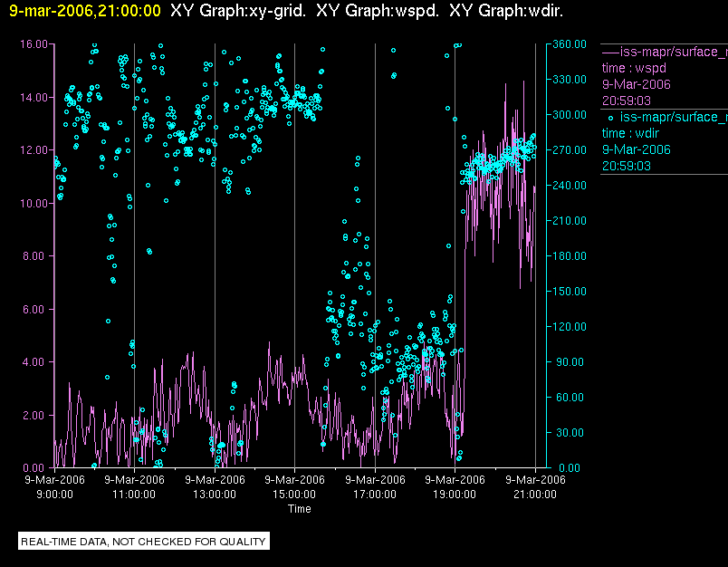Click the pink wspd legend line sample
728x567 pixels.
click(x=610, y=52)
